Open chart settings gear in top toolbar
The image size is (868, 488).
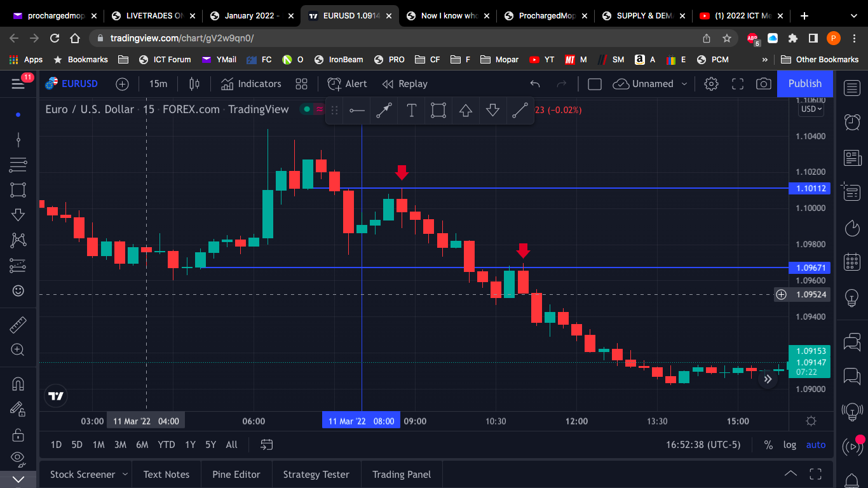(x=711, y=84)
